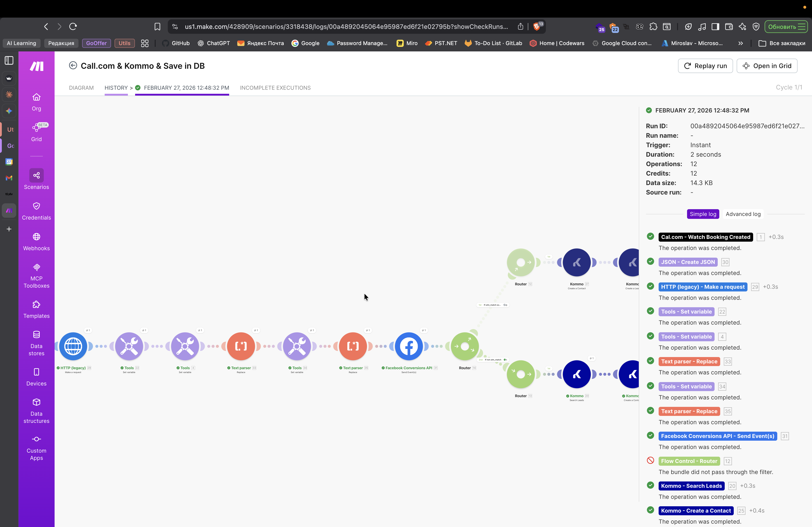Switch to Advanced log view
The image size is (812, 527).
743,214
